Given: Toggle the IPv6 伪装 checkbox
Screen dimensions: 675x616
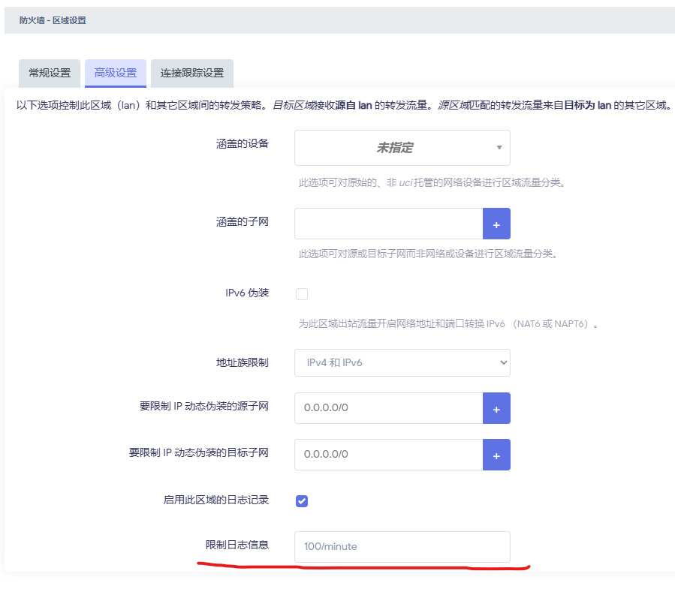Looking at the screenshot, I should 302,294.
